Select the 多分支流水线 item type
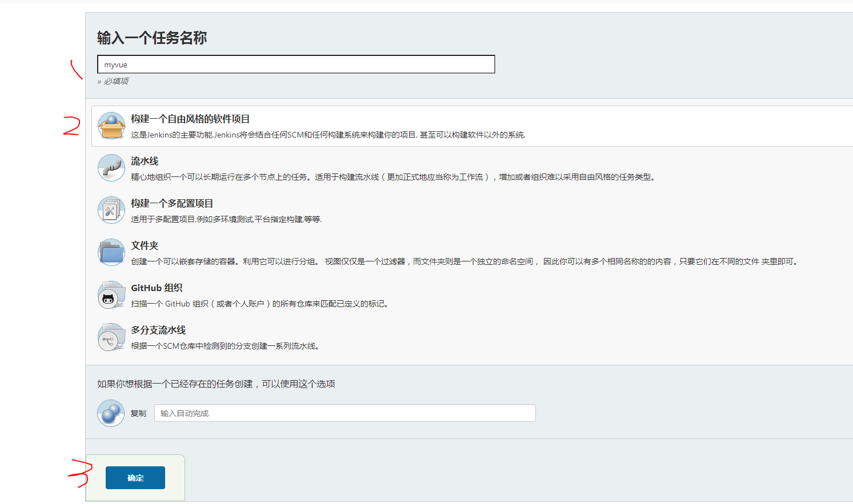The width and height of the screenshot is (853, 504). tap(166, 329)
